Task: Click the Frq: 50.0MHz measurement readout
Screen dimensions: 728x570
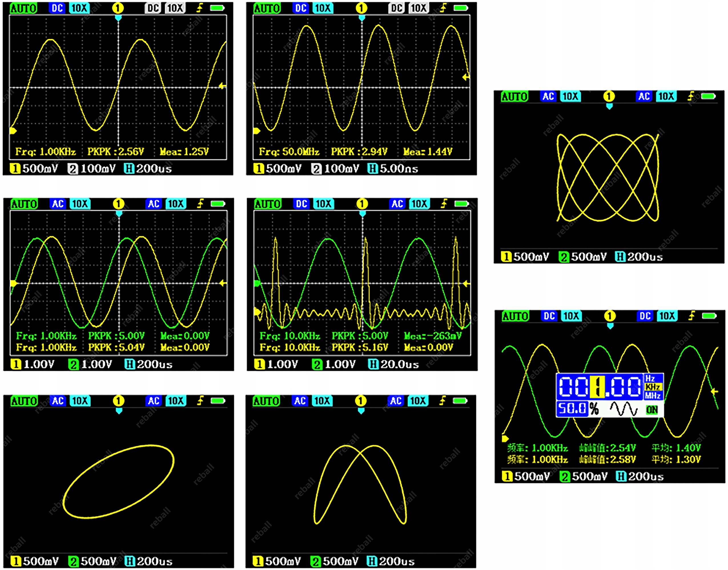Action: click(289, 152)
